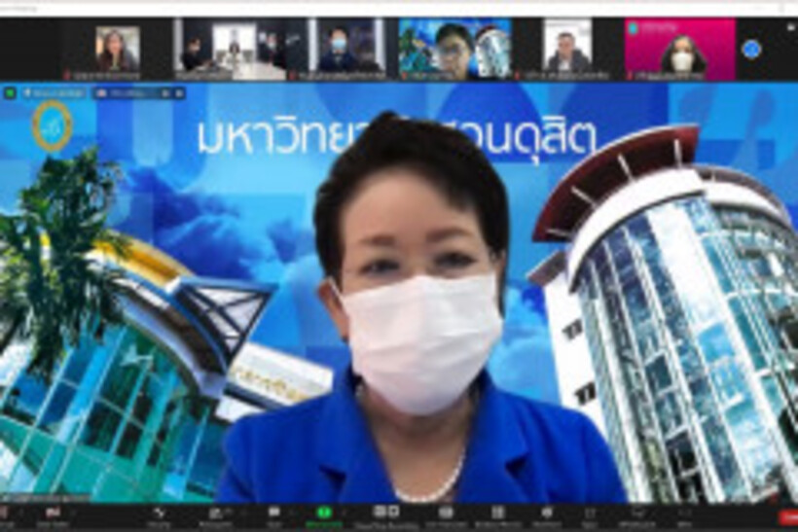Stop recording from the top-left indicator

[179, 93]
